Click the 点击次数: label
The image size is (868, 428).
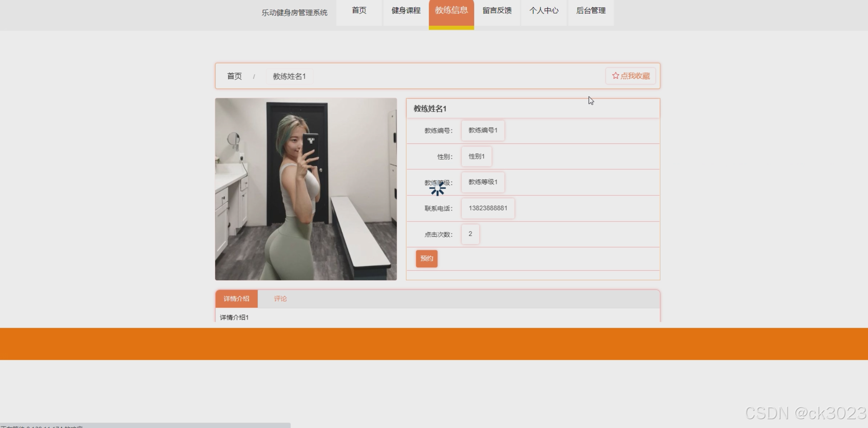coord(438,235)
